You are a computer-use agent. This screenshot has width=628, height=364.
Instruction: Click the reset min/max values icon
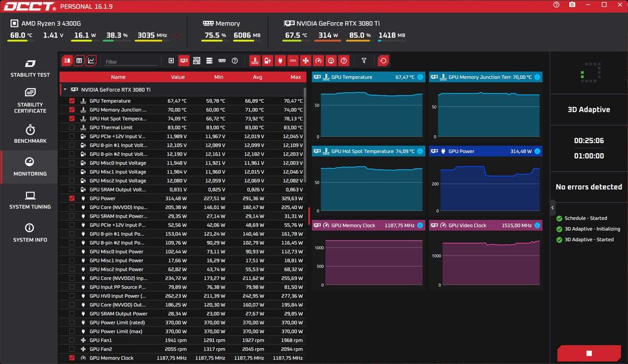tap(383, 61)
